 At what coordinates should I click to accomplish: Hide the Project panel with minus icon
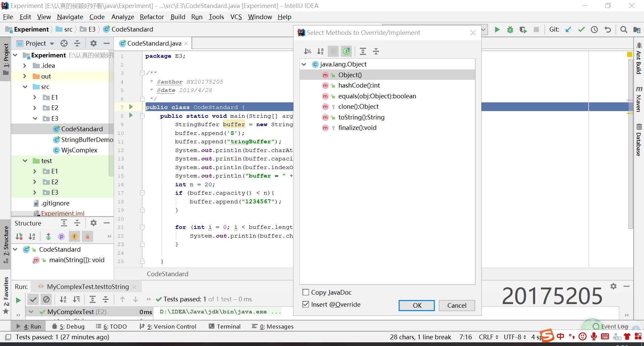click(x=107, y=43)
